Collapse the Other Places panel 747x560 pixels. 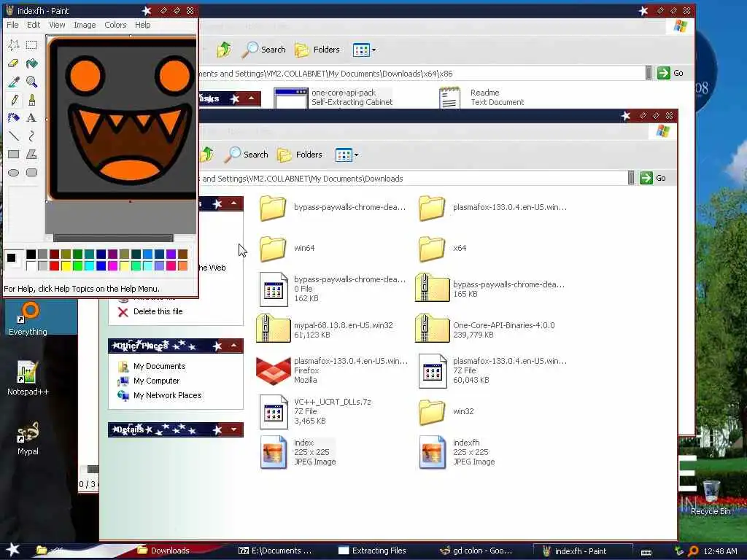coord(234,345)
